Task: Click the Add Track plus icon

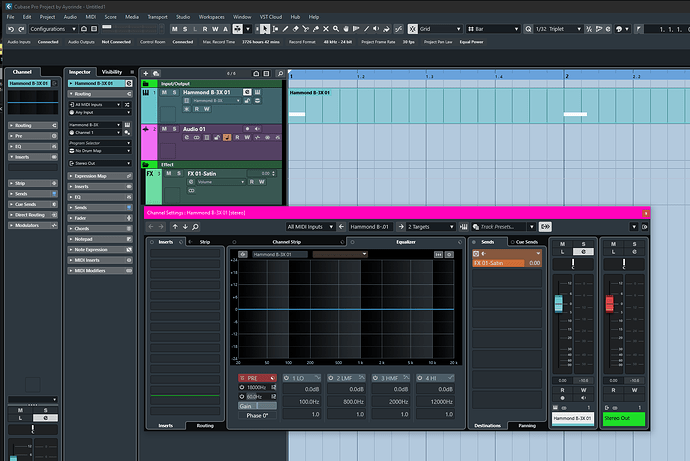Action: pos(146,73)
